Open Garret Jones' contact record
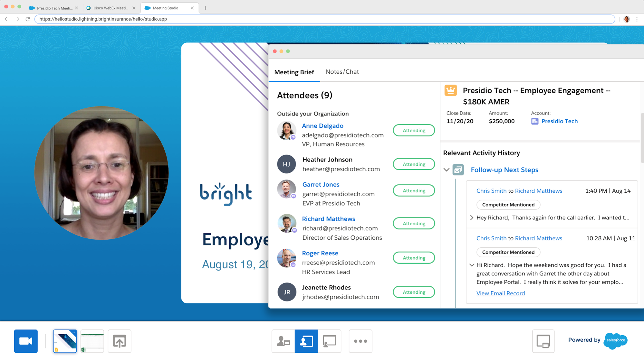Screen dimensions: 644x362 pyautogui.click(x=321, y=184)
